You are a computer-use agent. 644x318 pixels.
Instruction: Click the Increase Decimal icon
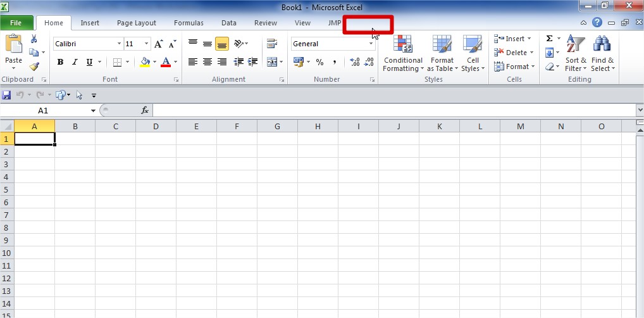click(354, 62)
